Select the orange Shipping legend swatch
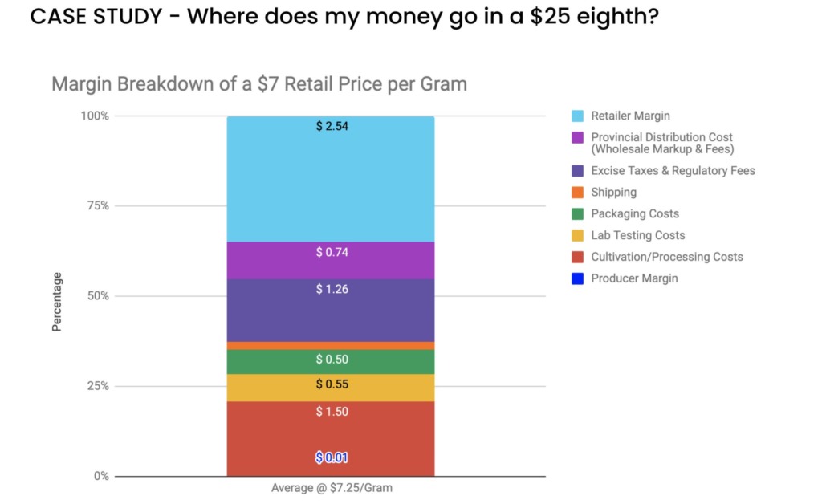The height and width of the screenshot is (504, 822). (x=577, y=193)
